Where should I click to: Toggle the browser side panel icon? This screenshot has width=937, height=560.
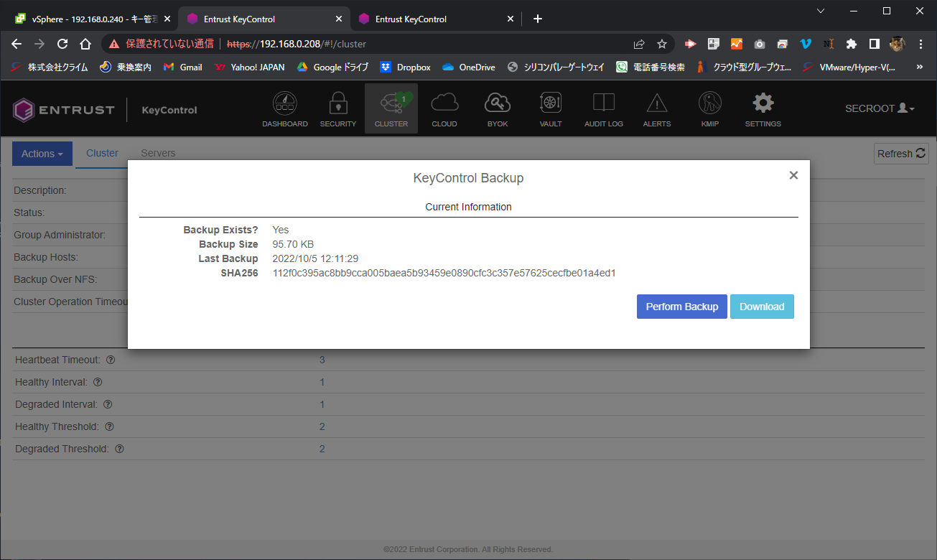point(875,44)
